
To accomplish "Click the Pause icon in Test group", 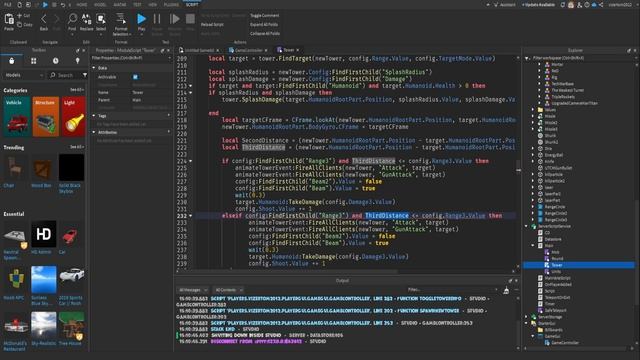I will tap(157, 19).
